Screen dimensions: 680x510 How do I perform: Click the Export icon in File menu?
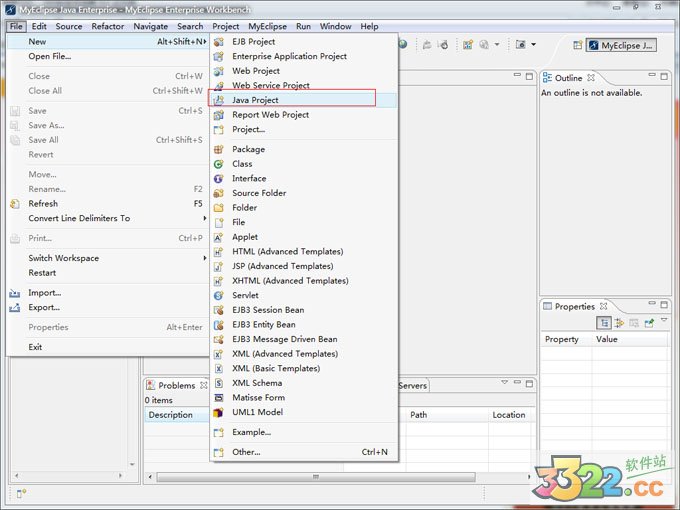(15, 308)
